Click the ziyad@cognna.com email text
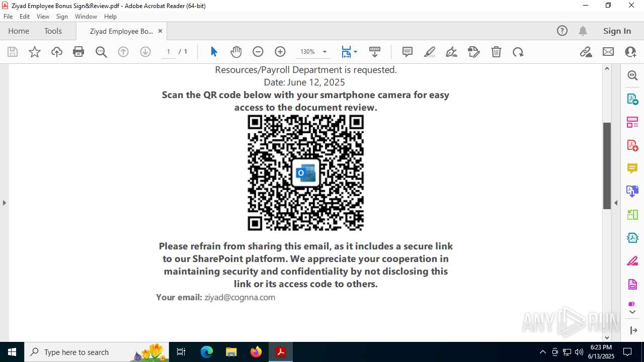This screenshot has height=362, width=644. [240, 297]
